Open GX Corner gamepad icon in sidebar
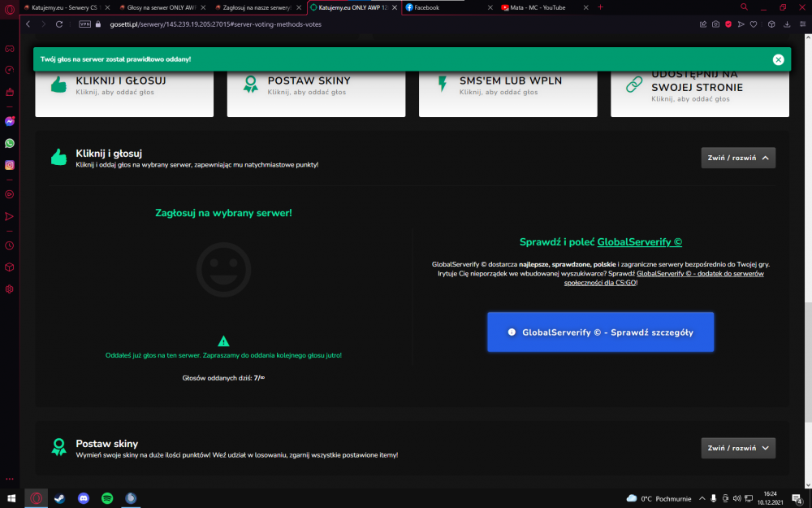 pos(9,49)
